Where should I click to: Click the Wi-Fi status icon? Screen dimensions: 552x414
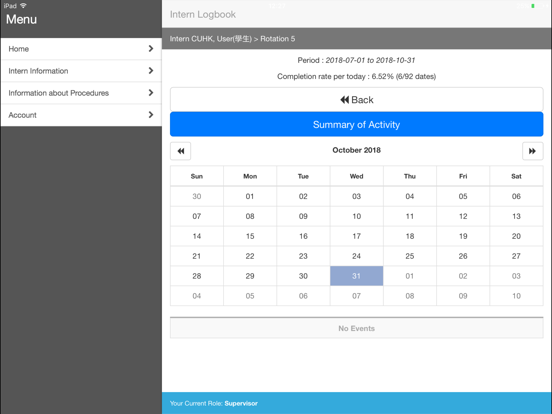[x=23, y=6]
